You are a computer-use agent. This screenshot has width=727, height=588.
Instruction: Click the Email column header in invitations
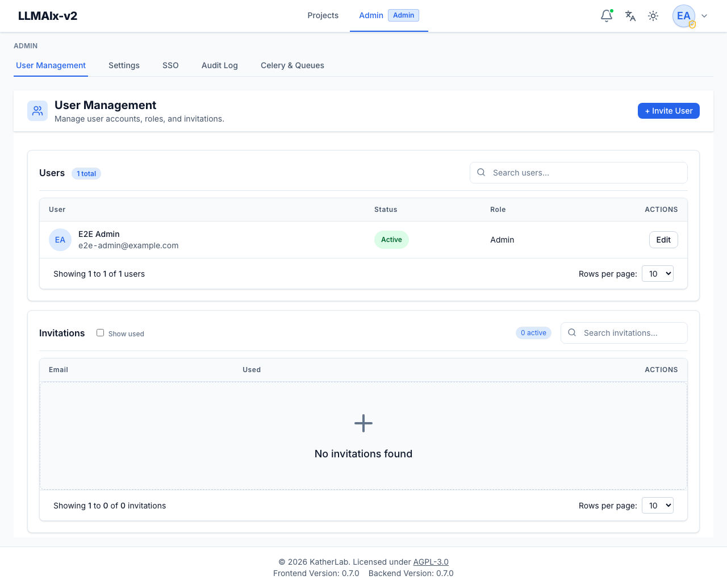59,370
